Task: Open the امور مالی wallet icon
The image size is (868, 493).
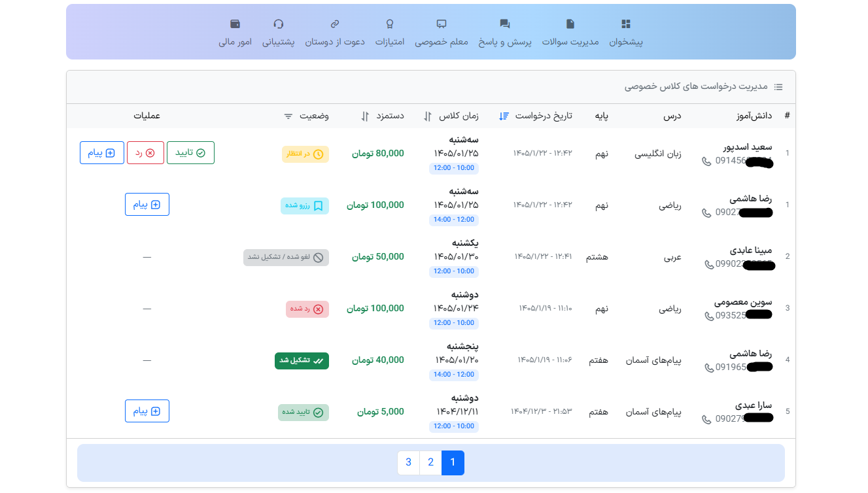Action: pyautogui.click(x=235, y=24)
